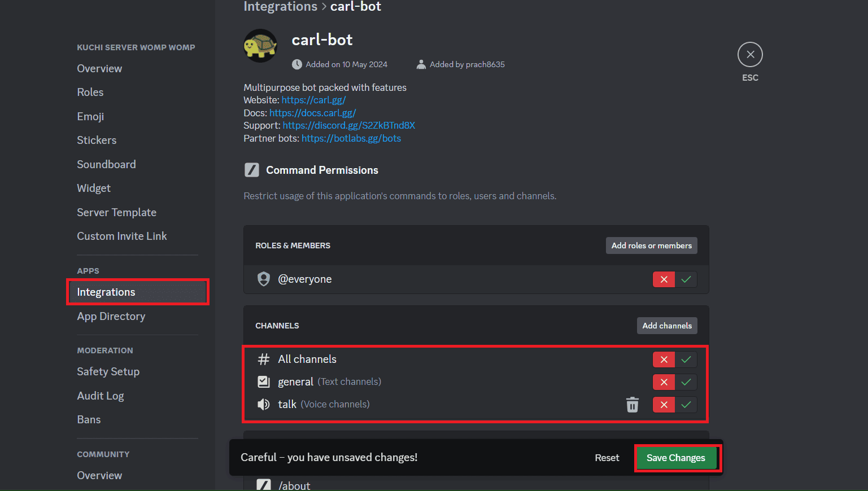
Task: Open App Directory
Action: point(111,316)
